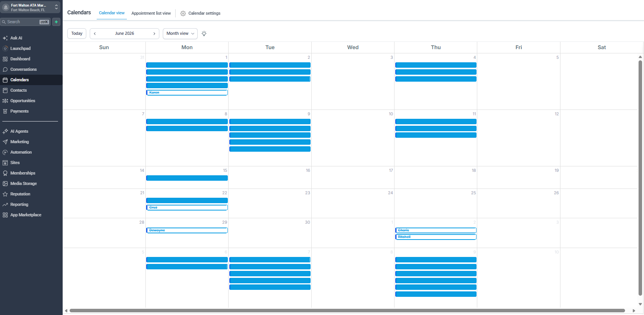Click the horizontal scrollbar below the calendar
The image size is (644, 315).
coord(347,310)
